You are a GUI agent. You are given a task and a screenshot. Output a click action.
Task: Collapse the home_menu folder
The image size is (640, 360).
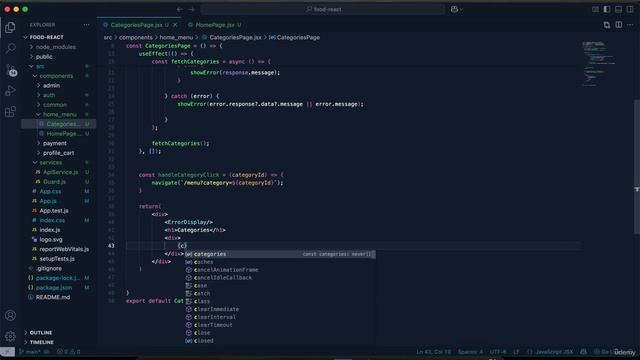(x=60, y=115)
